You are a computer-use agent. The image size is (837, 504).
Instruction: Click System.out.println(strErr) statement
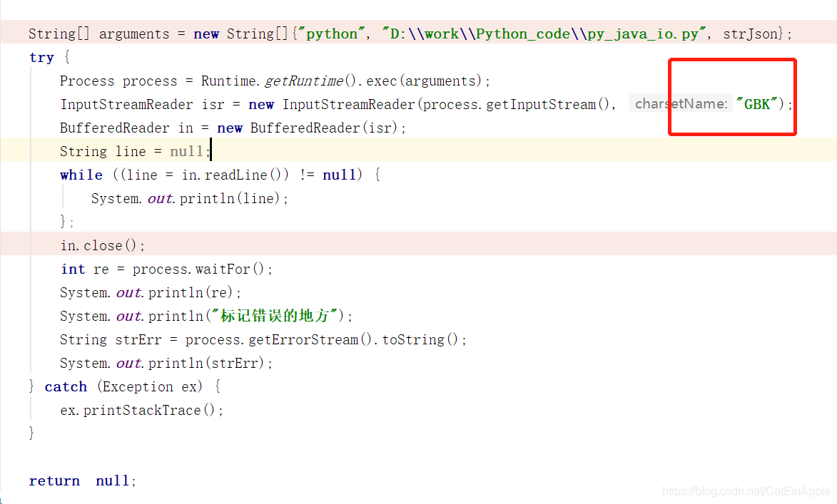(166, 363)
